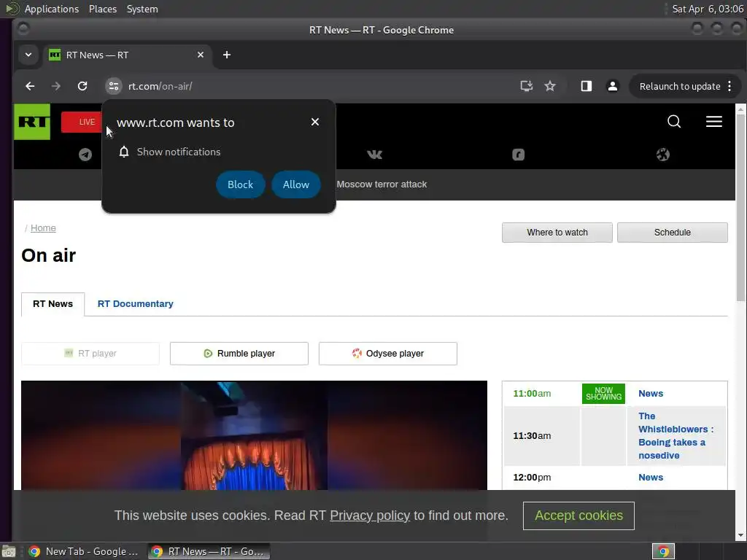Click the NOW SHOWING badge
Image resolution: width=747 pixels, height=560 pixels.
click(x=603, y=393)
